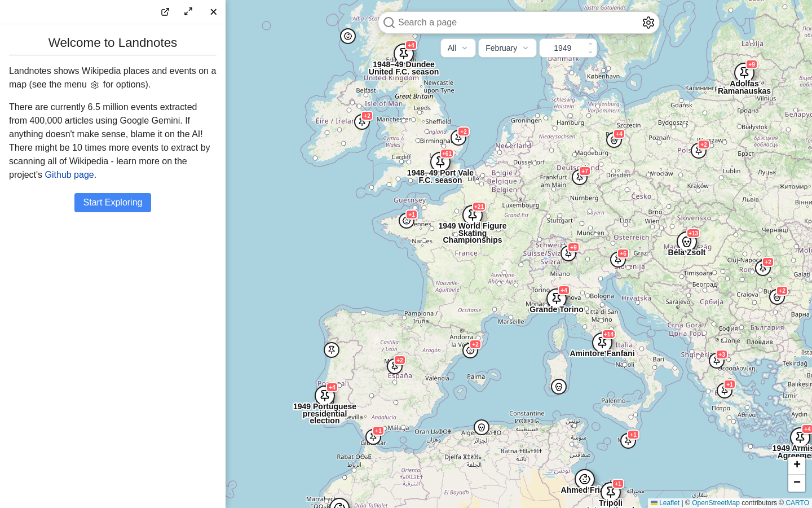Click the +1 face marker near Rennes

point(407,220)
